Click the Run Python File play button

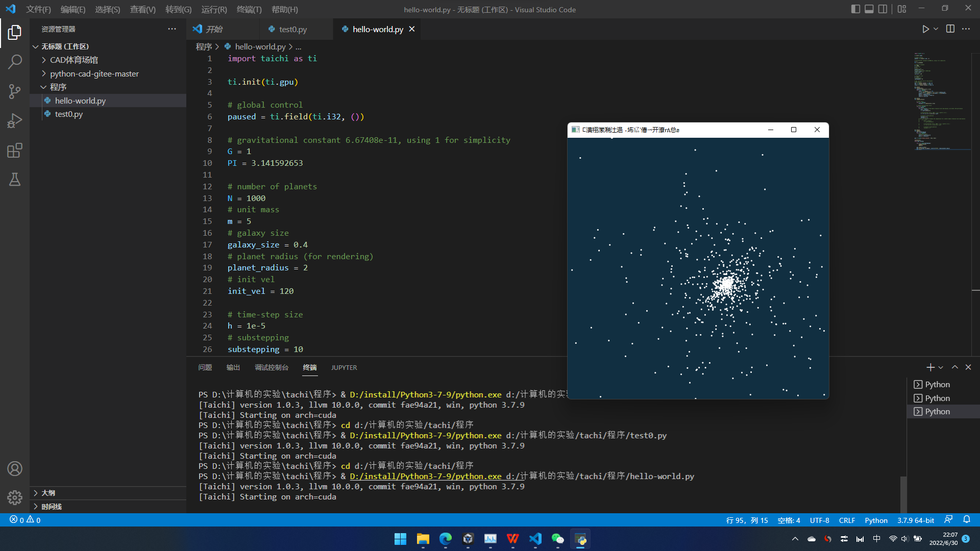tap(925, 29)
